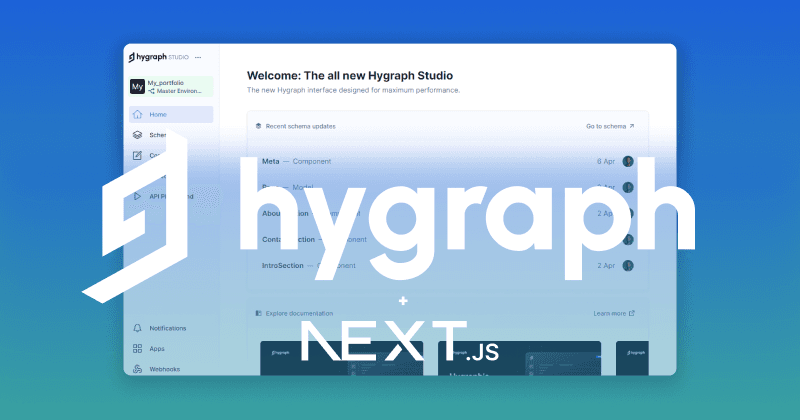Select Home in the sidebar
The image size is (800, 420).
(171, 114)
